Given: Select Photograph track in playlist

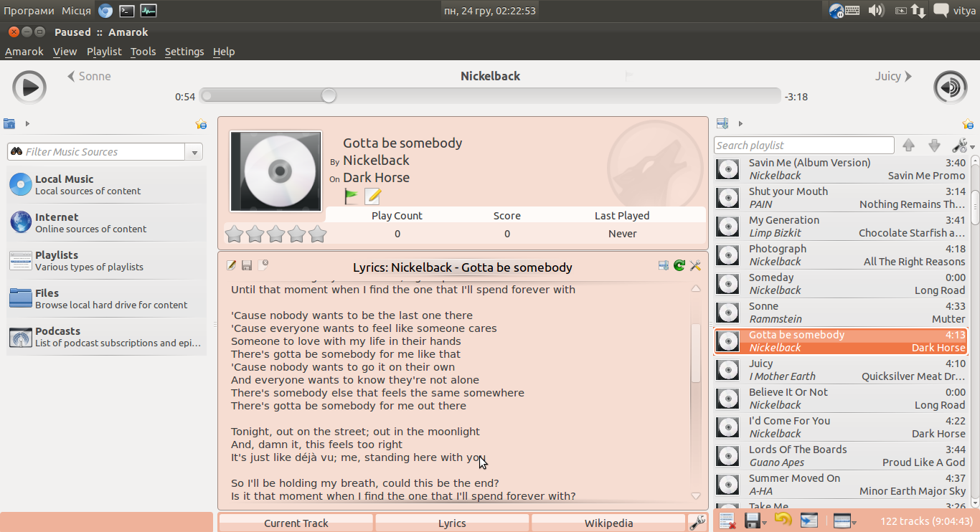Looking at the screenshot, I should [x=842, y=255].
